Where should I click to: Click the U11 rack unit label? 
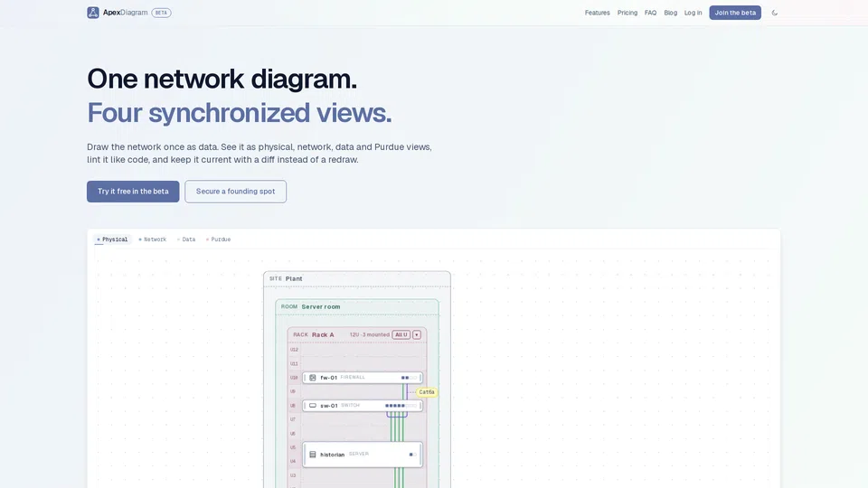[x=294, y=363]
